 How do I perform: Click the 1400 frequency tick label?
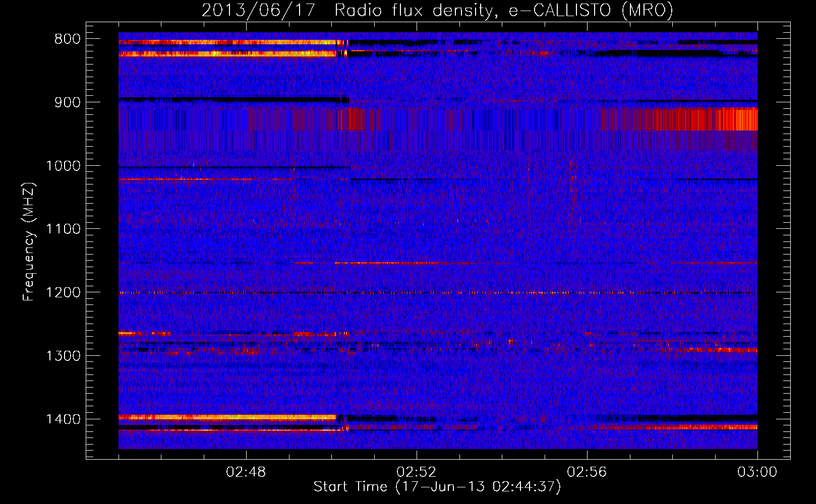(x=64, y=419)
